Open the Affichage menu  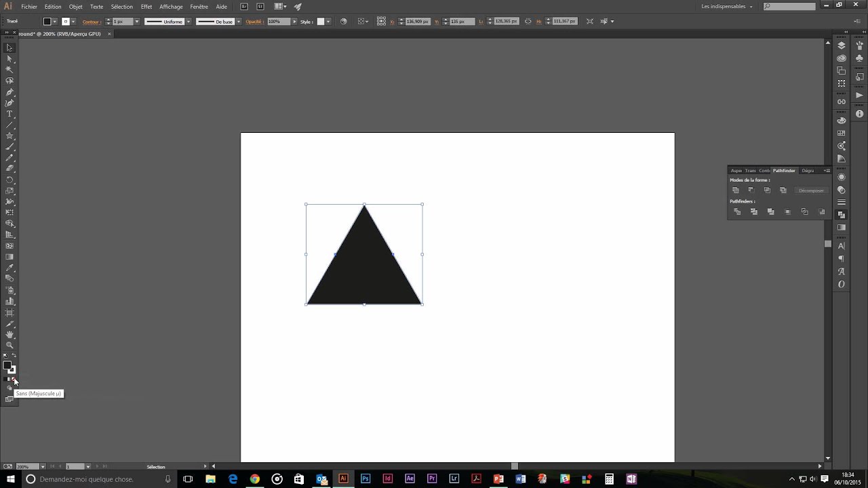[171, 6]
